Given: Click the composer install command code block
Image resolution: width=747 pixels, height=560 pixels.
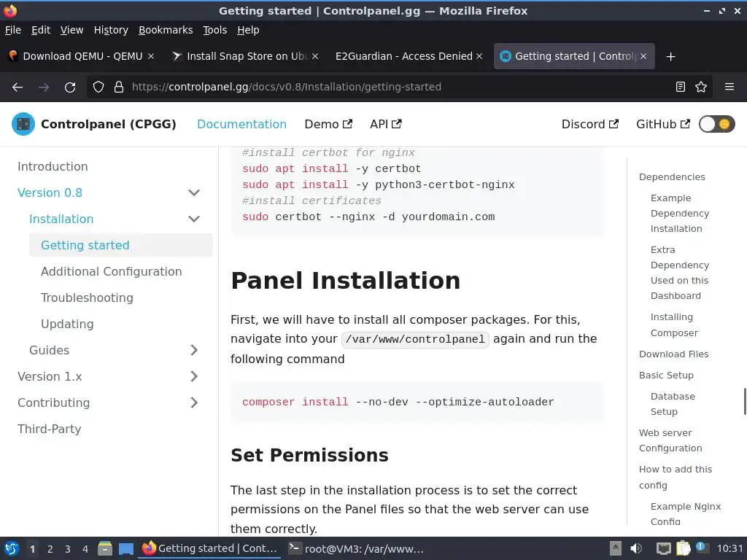Looking at the screenshot, I should 417,402.
